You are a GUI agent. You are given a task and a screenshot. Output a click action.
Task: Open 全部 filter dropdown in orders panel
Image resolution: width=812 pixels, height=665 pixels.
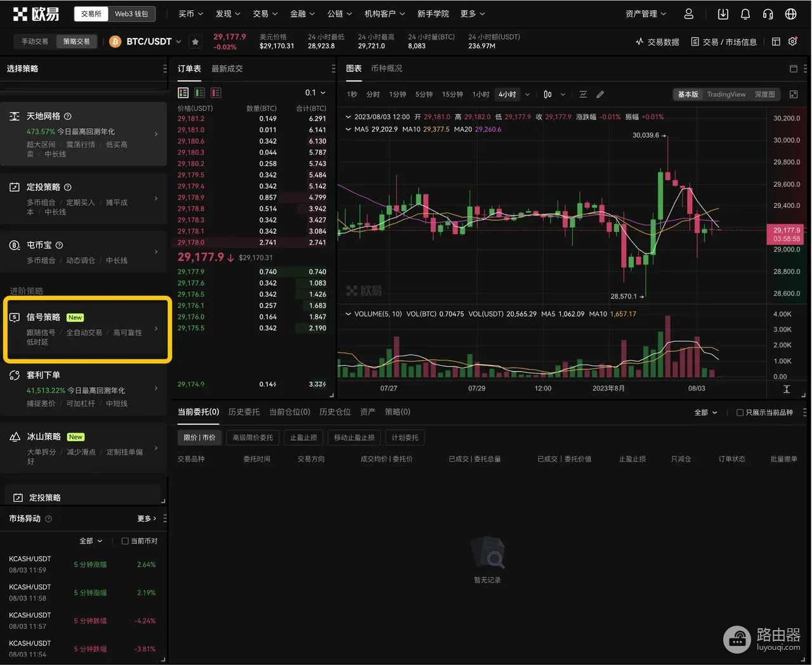coord(705,413)
